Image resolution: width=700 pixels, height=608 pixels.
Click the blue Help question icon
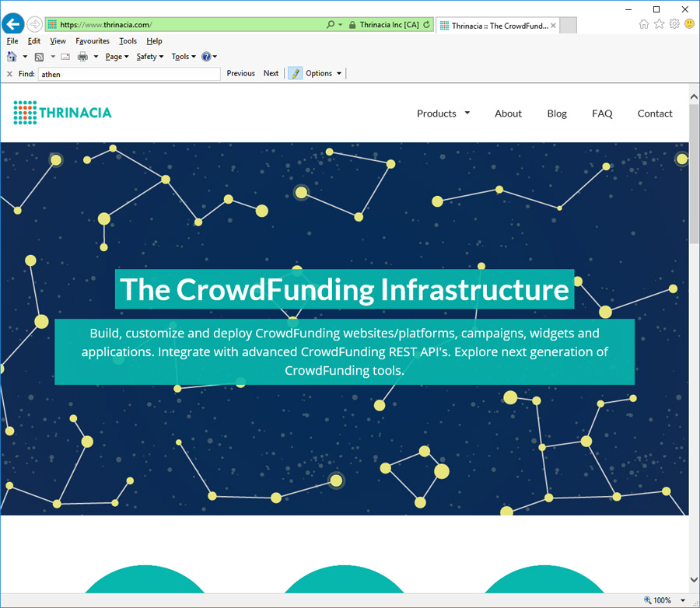tap(206, 56)
